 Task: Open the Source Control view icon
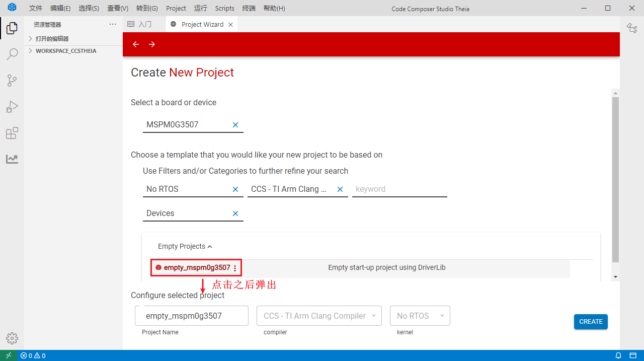point(12,81)
